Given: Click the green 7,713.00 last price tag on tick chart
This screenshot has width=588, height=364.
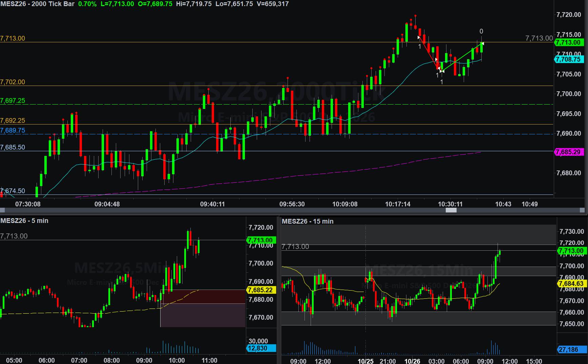Looking at the screenshot, I should pyautogui.click(x=569, y=42).
